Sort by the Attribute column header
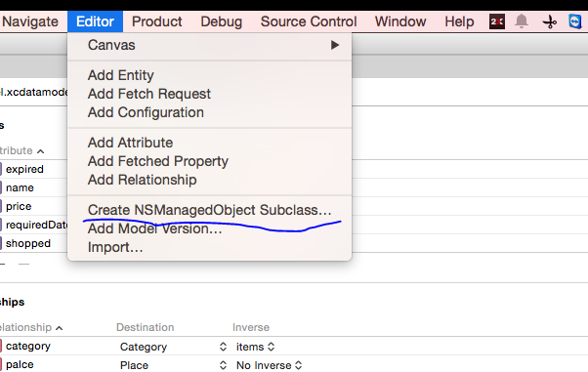The height and width of the screenshot is (372, 588). pos(21,150)
